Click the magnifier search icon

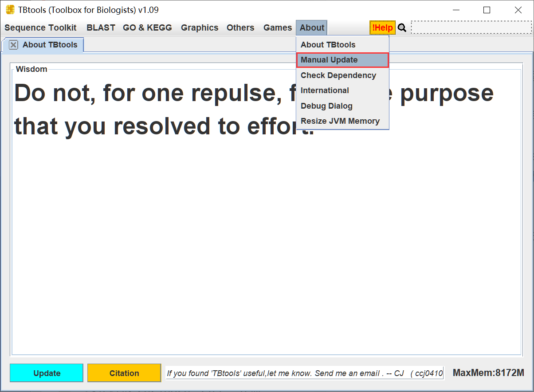tap(402, 28)
